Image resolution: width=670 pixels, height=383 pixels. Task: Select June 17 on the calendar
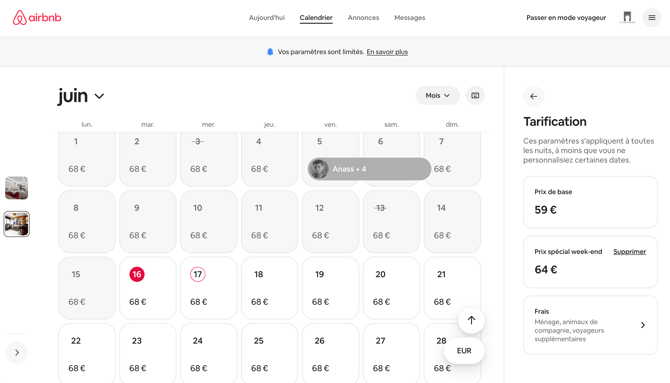pyautogui.click(x=209, y=288)
